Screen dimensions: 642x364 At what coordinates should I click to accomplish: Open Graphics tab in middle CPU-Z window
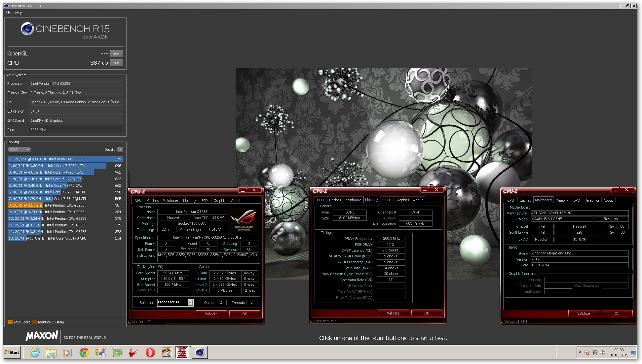click(402, 200)
